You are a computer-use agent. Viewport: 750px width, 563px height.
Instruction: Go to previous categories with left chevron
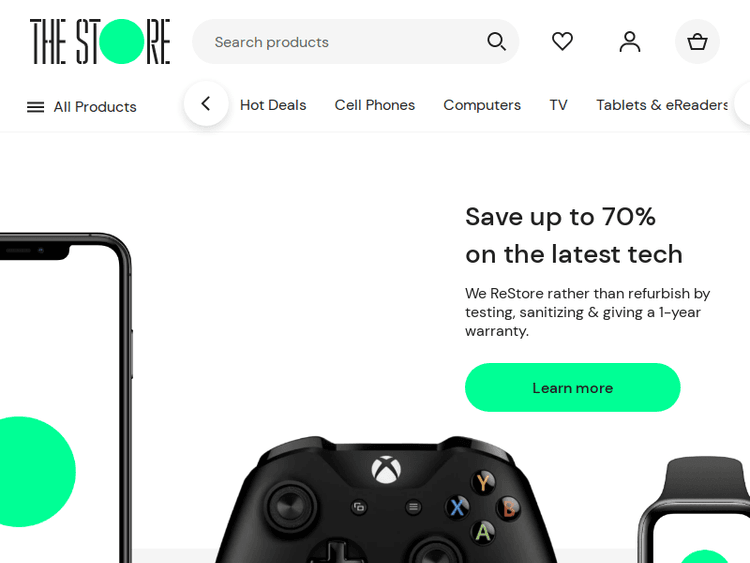(x=206, y=104)
